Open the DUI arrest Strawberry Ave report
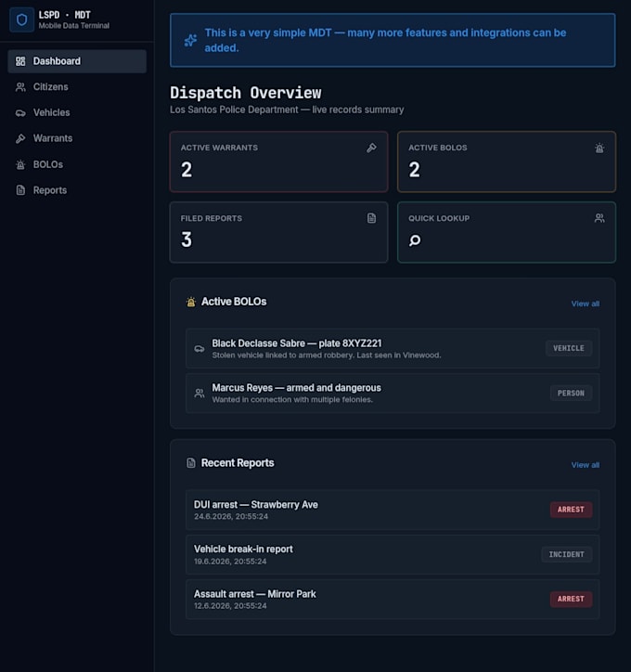The height and width of the screenshot is (672, 631). (393, 510)
